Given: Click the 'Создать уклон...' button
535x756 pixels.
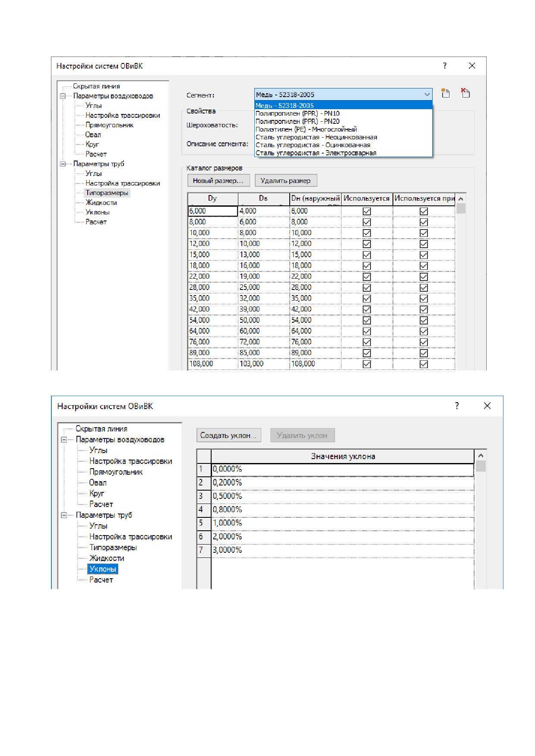Looking at the screenshot, I should pyautogui.click(x=228, y=435).
